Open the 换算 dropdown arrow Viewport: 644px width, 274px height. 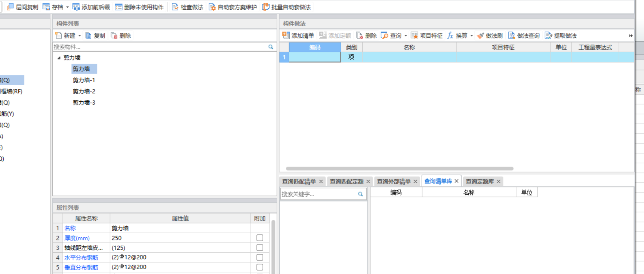pos(471,36)
